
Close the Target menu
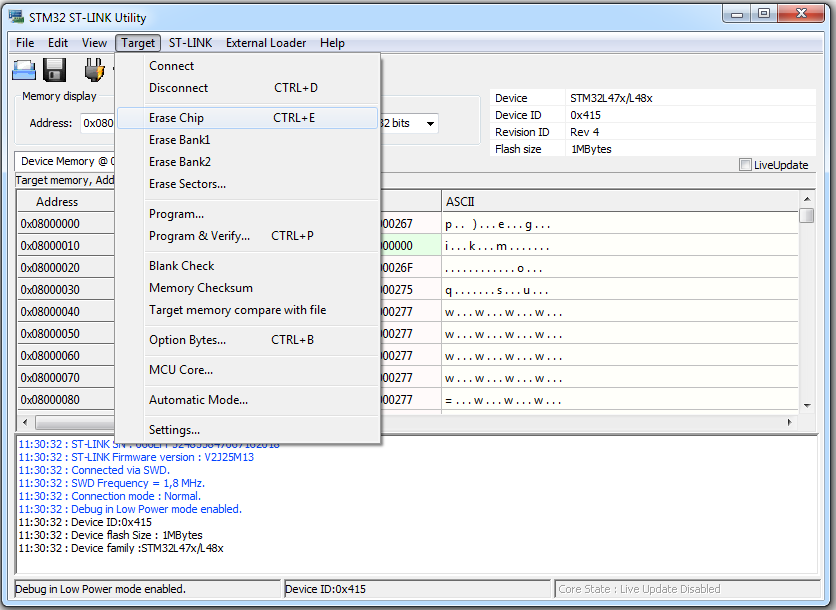pos(138,43)
